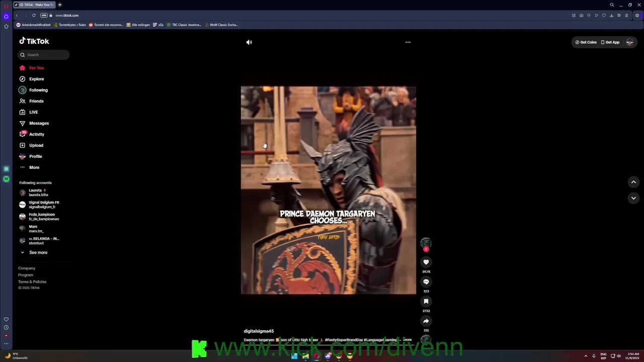Open the Explore page

[x=32, y=79]
